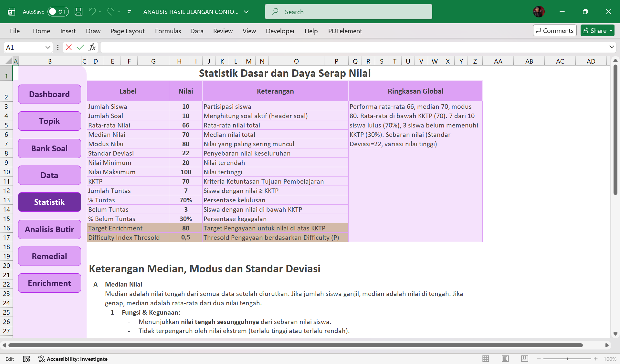This screenshot has height=364, width=620.
Task: Click the Remedial navigation button
Action: pyautogui.click(x=49, y=256)
